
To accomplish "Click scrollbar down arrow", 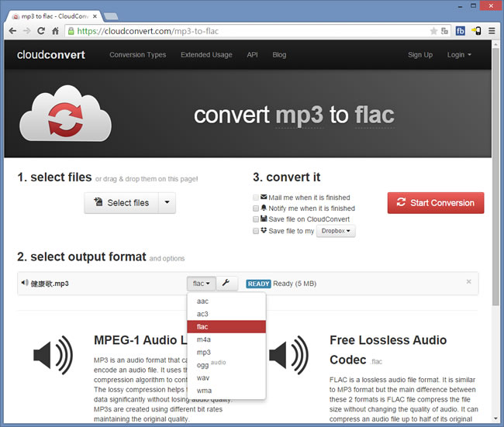I will click(x=496, y=418).
